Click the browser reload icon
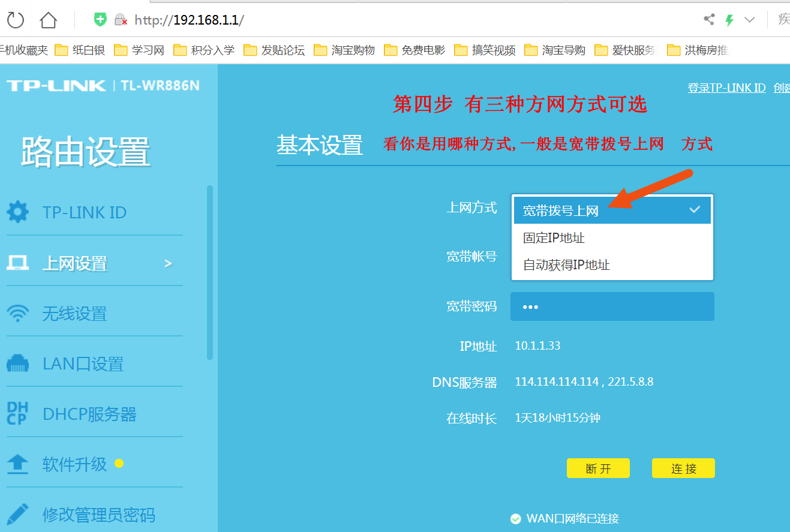The height and width of the screenshot is (532, 790). (x=16, y=20)
